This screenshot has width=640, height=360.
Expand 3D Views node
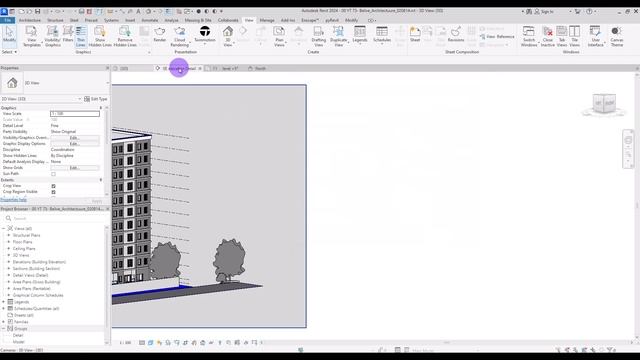click(x=9, y=256)
